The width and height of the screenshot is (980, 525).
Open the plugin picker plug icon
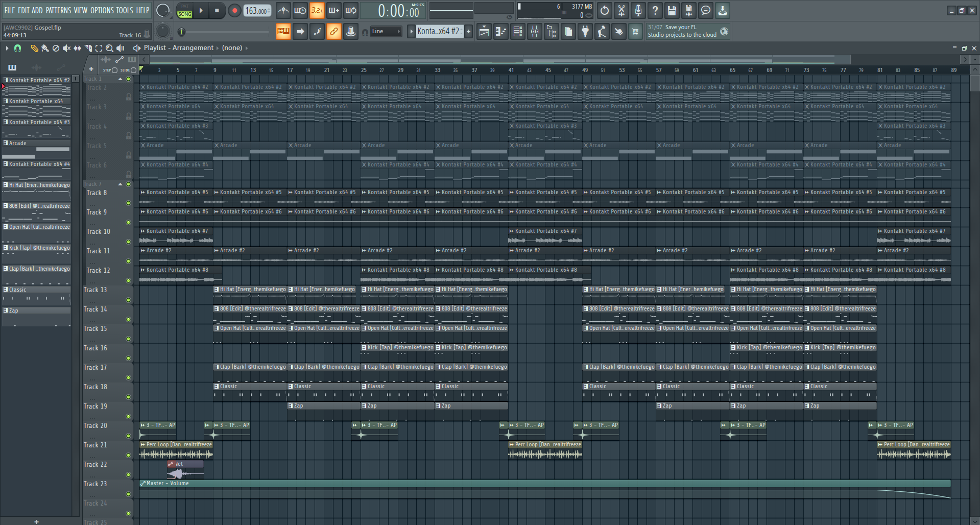pos(585,32)
